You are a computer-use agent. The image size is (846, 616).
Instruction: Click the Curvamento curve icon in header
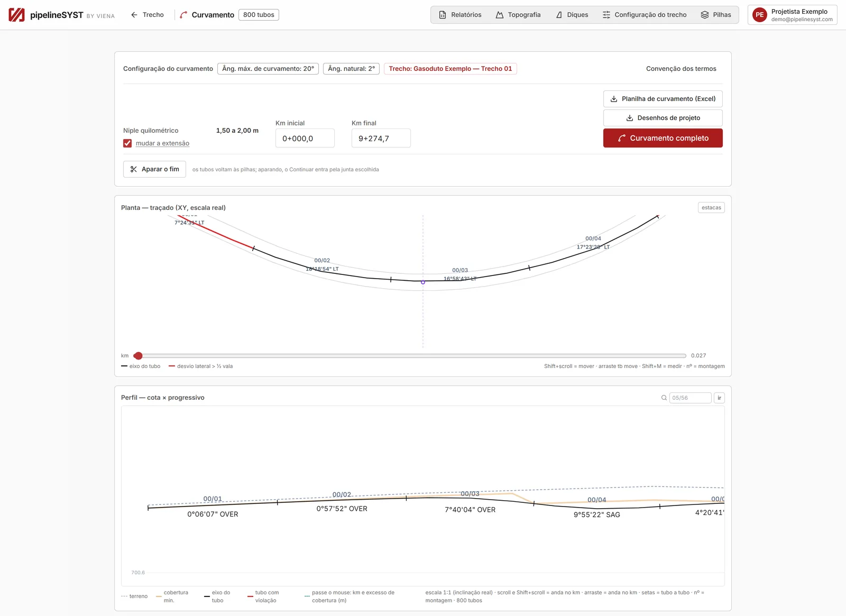point(183,15)
